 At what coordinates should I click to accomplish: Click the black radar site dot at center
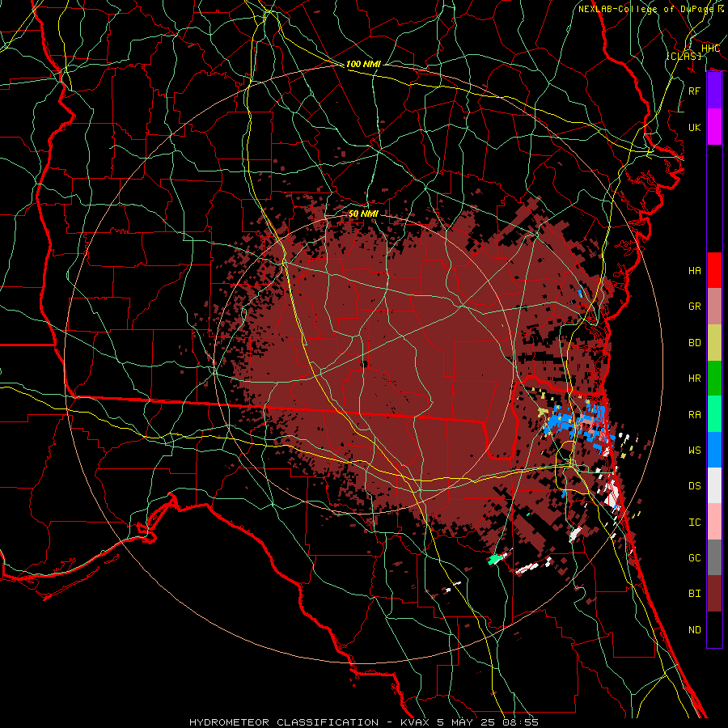(x=364, y=364)
